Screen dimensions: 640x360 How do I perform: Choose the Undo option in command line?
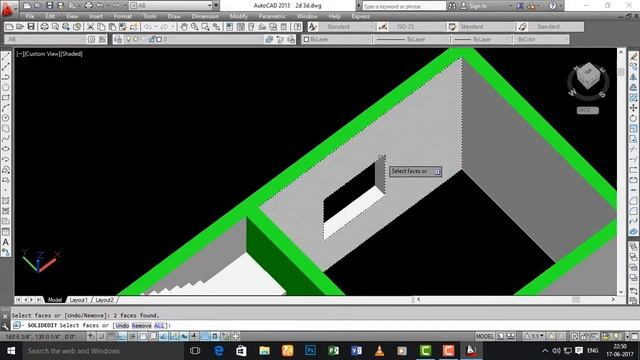[122, 326]
